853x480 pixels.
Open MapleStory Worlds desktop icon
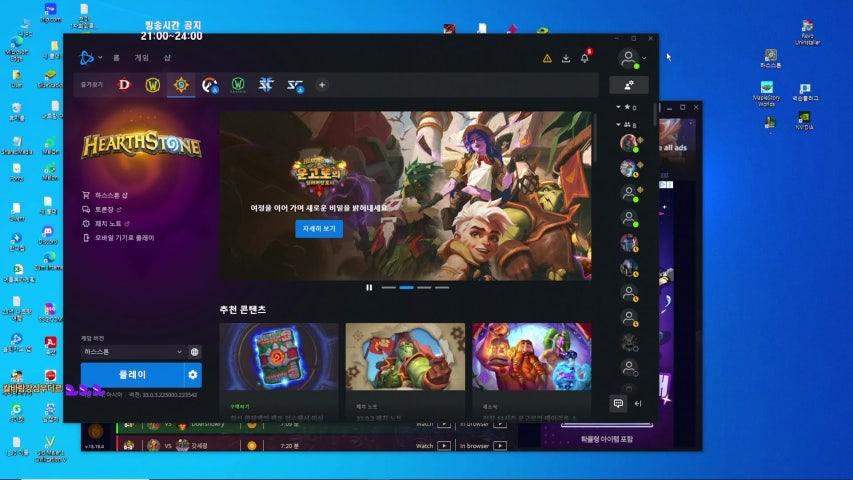[x=767, y=94]
